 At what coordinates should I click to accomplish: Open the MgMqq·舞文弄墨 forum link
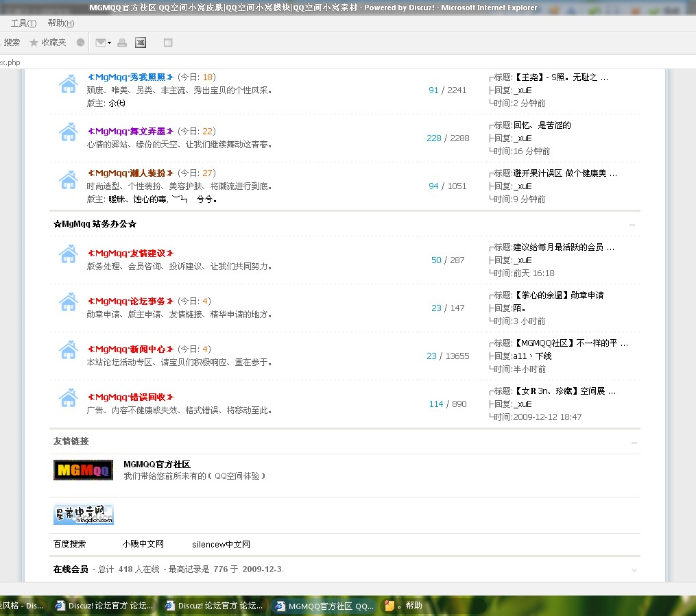[x=130, y=132]
